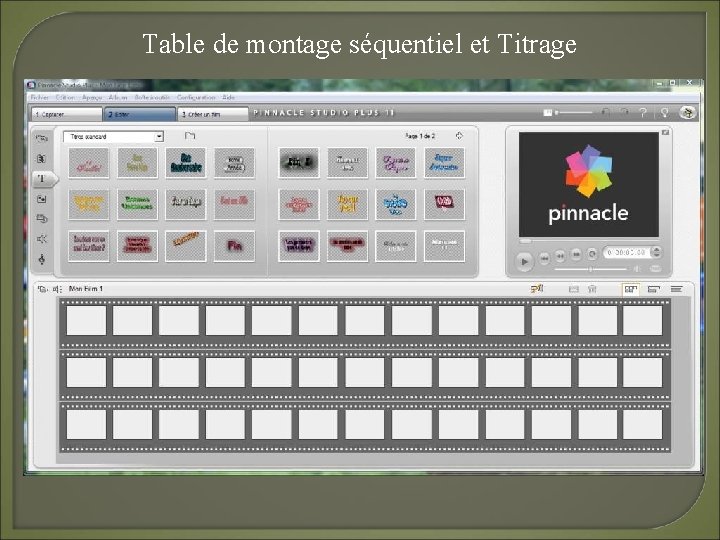Viewport: 720px width, 540px height.
Task: Open the Edition menu
Action: click(x=65, y=97)
